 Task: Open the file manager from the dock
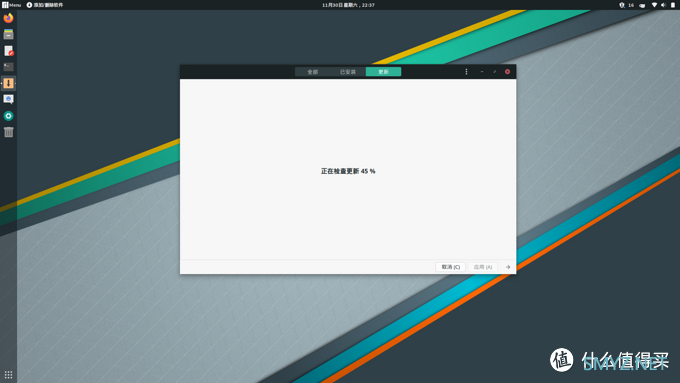8,34
